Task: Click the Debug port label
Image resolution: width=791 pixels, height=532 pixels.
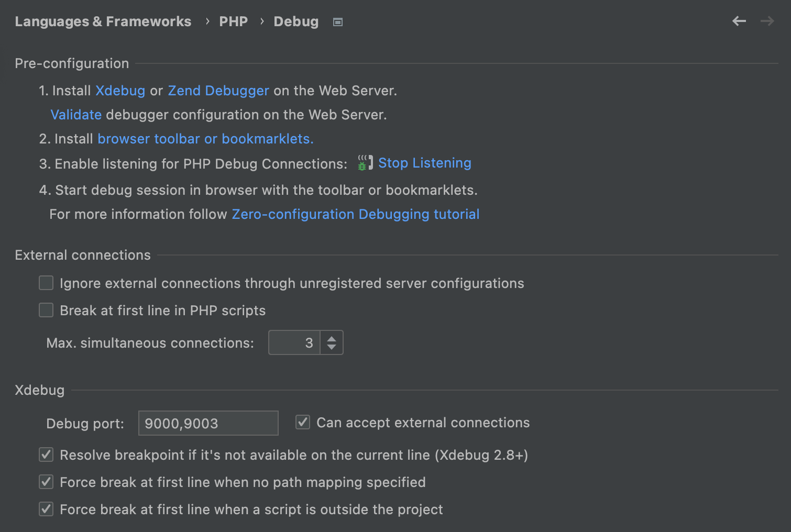Action: [85, 424]
